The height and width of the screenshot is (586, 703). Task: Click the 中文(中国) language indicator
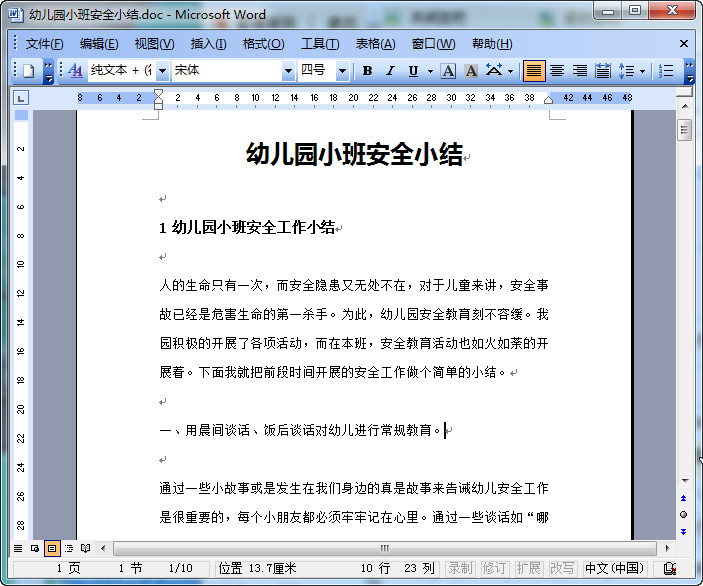coord(615,569)
